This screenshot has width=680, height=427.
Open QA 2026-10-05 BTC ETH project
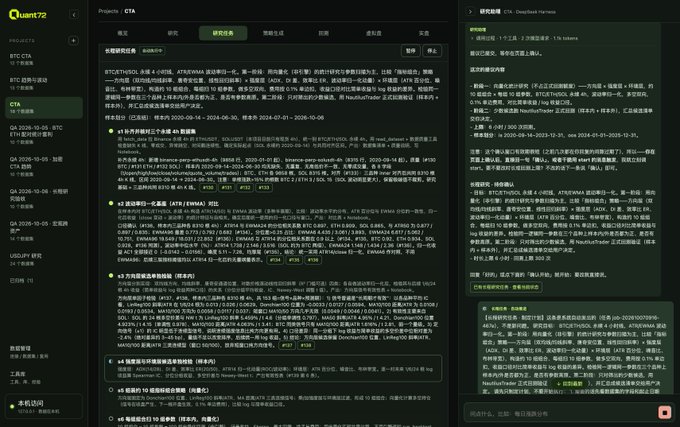click(x=43, y=135)
